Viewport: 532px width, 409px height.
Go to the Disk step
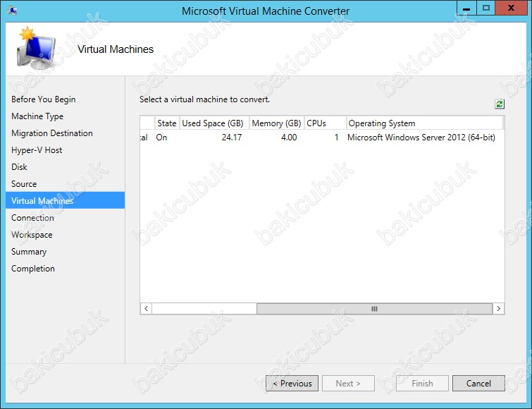[19, 167]
